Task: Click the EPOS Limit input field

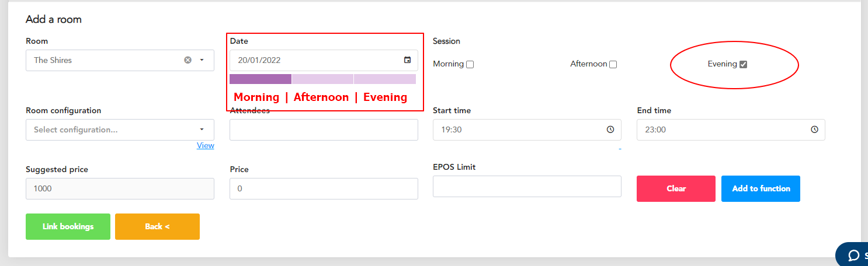Action: 527,186
